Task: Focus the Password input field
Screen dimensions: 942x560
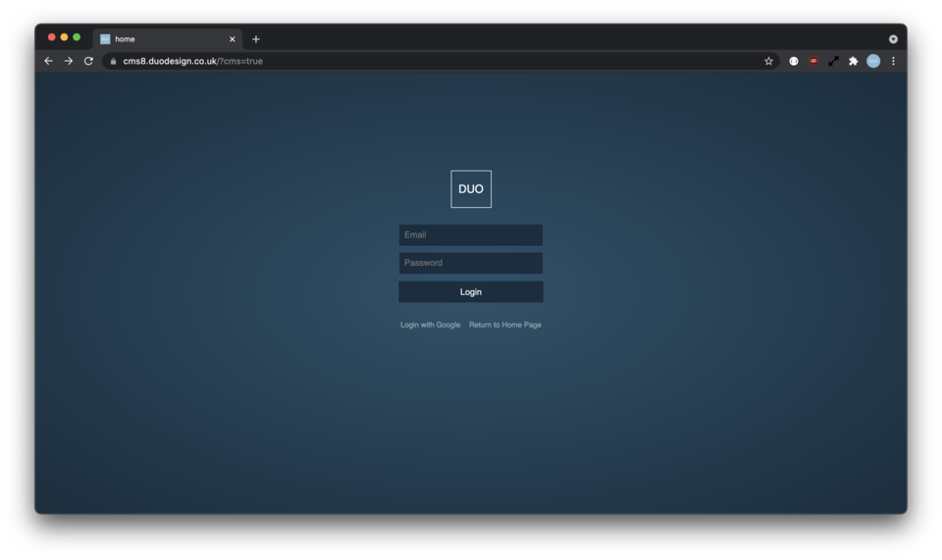Action: (x=471, y=263)
